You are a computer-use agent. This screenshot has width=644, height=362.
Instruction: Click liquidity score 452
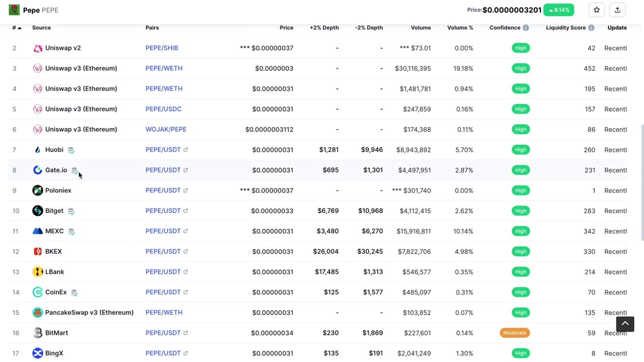[x=589, y=68]
